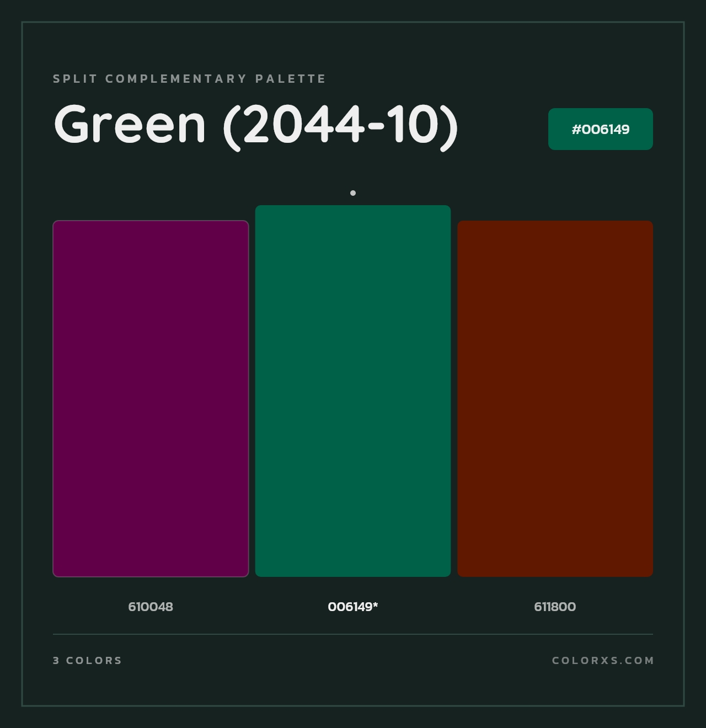
Task: Click the #006149 hex badge
Action: click(x=601, y=129)
